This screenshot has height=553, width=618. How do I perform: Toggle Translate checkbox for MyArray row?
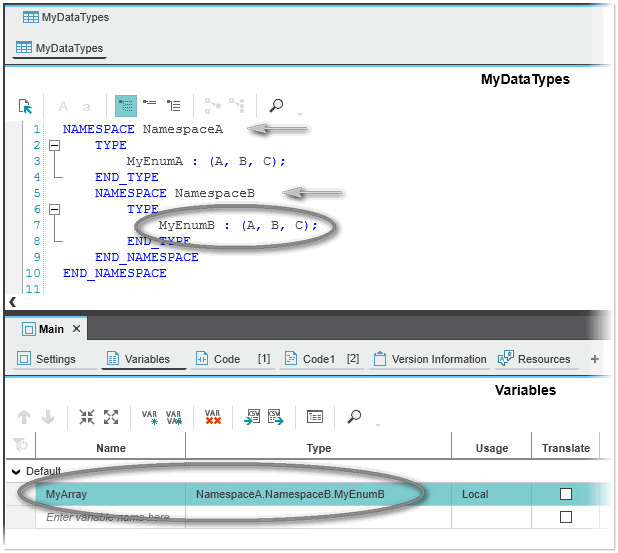click(x=566, y=494)
